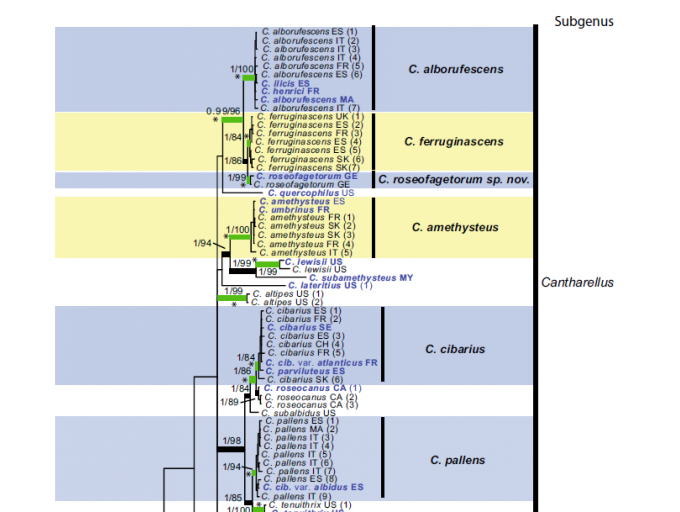
Task: Select tip 'C. alborufescens ES (1)'
Action: (309, 32)
